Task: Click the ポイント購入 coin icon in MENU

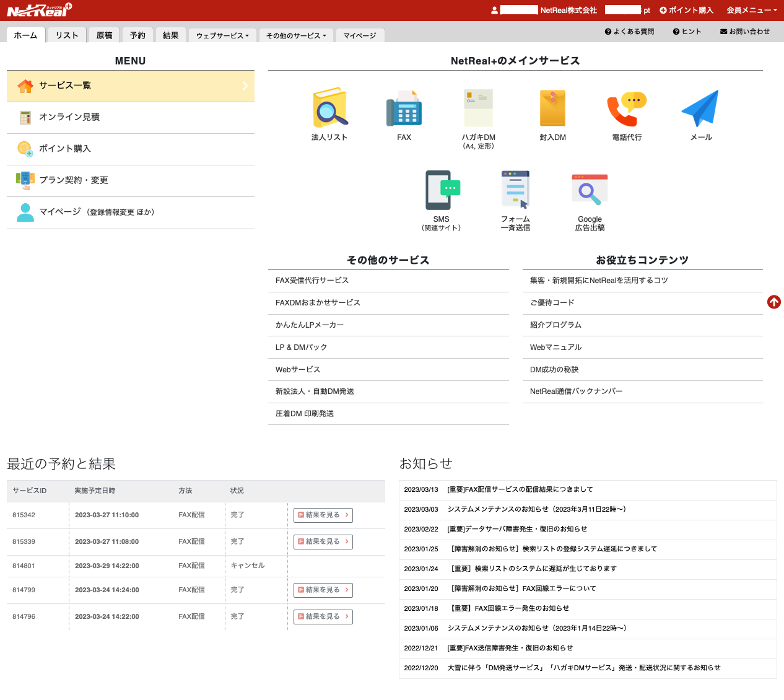Action: point(25,149)
